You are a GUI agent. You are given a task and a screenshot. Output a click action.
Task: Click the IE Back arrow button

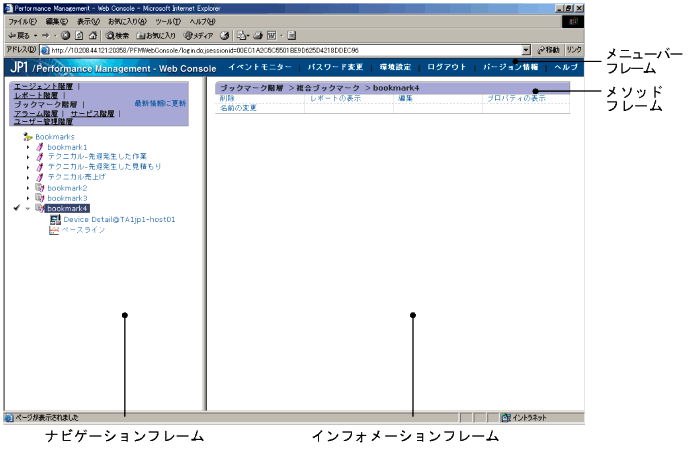click(x=18, y=36)
